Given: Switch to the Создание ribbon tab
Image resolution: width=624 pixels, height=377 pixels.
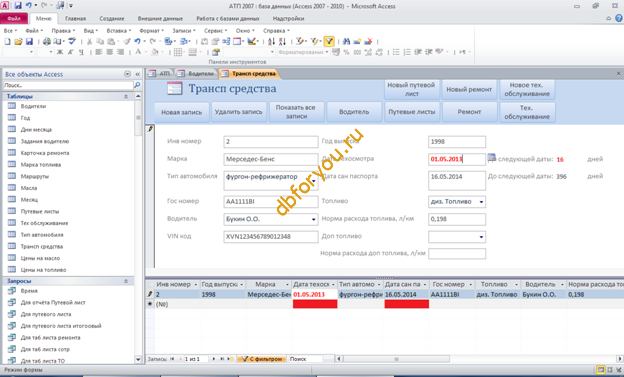Looking at the screenshot, I should click(112, 18).
